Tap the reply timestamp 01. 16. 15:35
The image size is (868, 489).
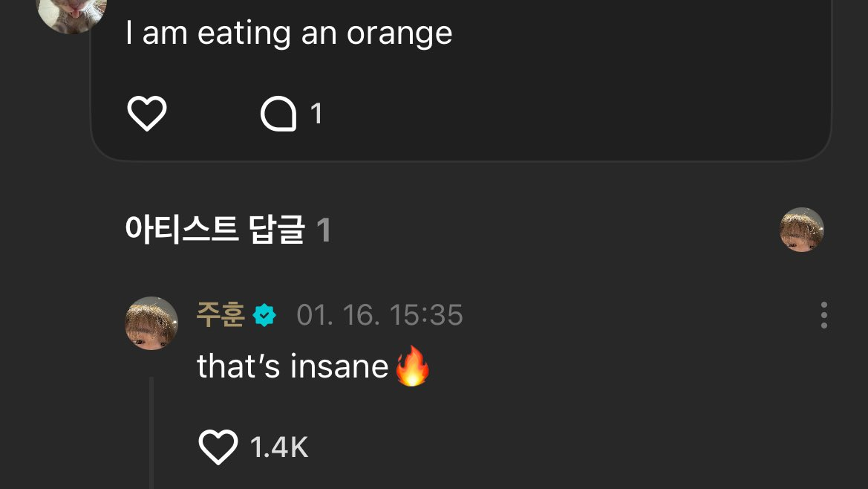379,316
